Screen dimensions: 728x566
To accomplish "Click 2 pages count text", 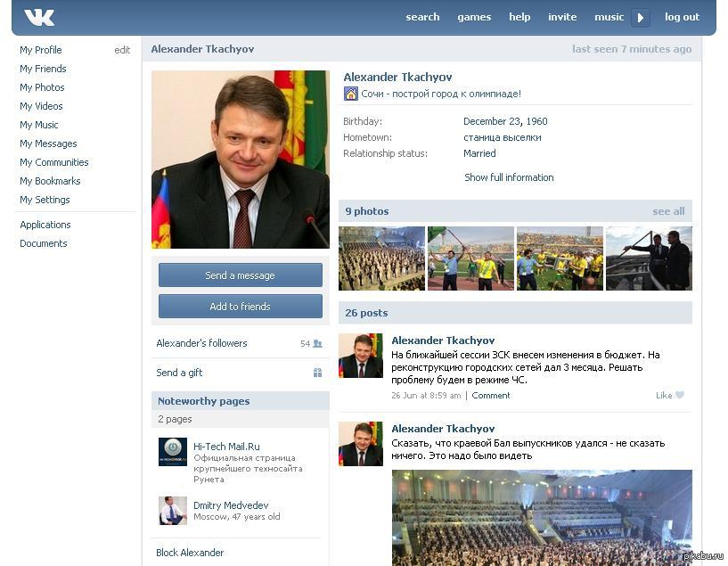I will (x=175, y=419).
